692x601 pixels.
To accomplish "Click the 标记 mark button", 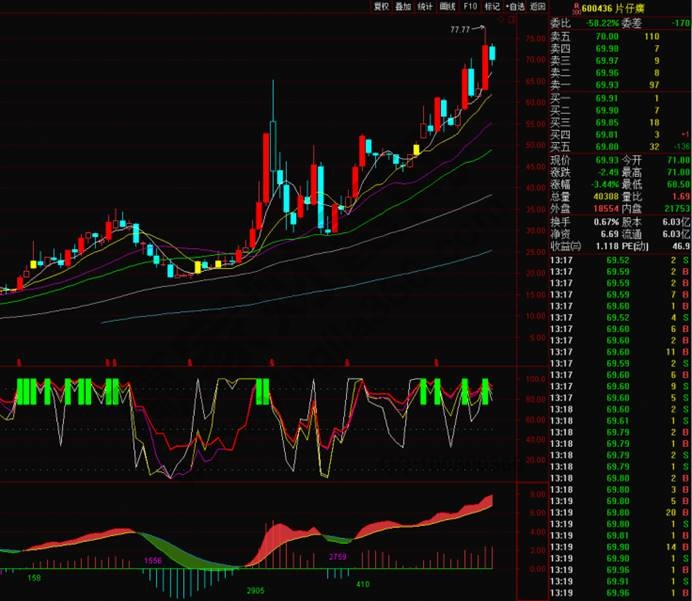I will 492,6.
